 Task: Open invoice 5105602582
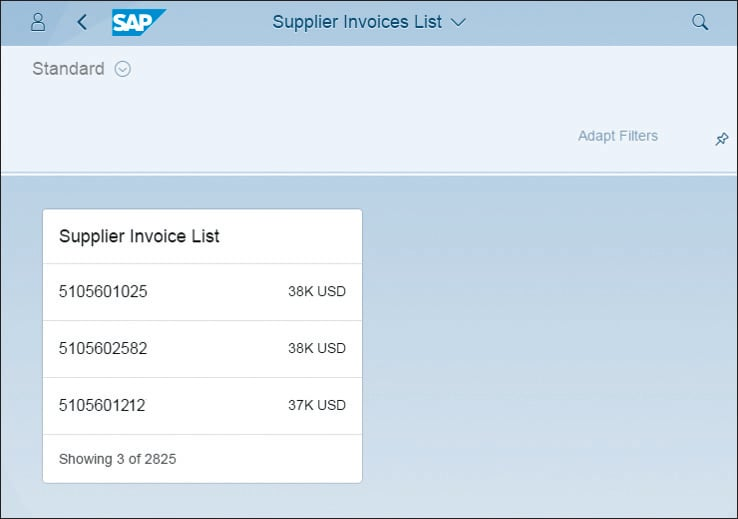point(103,349)
